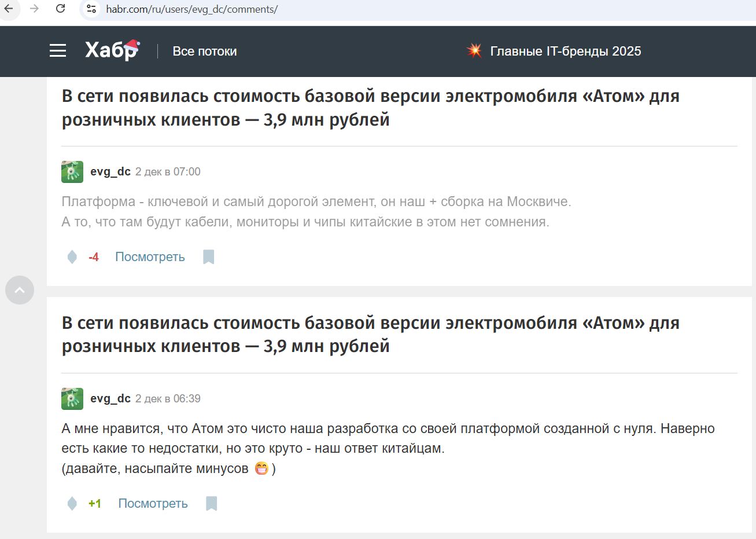This screenshot has height=539, width=756.
Task: Click the scroll-to-top arrow
Action: click(20, 290)
